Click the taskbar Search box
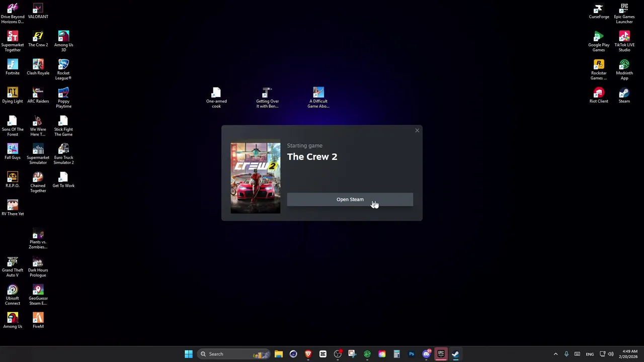Screen dimensions: 644x362 point(234,354)
